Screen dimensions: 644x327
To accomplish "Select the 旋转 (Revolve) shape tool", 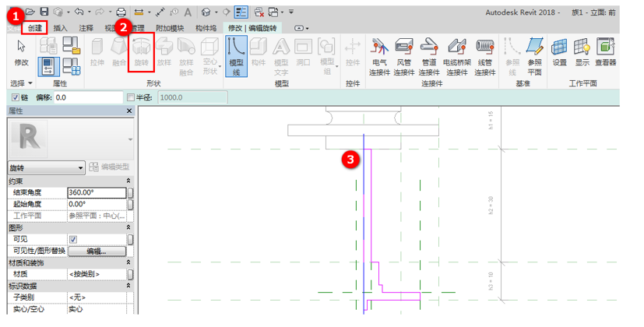I will tap(141, 54).
